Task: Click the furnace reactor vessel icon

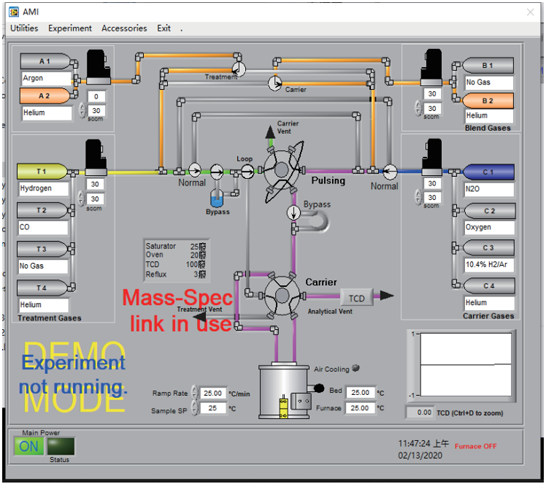Action: pos(284,392)
